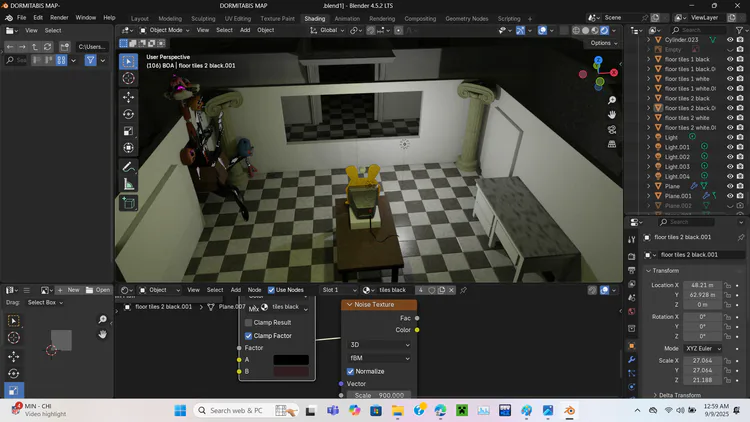Select the Select Box tool in viewport toolbar
The height and width of the screenshot is (422, 750).
coord(128,61)
